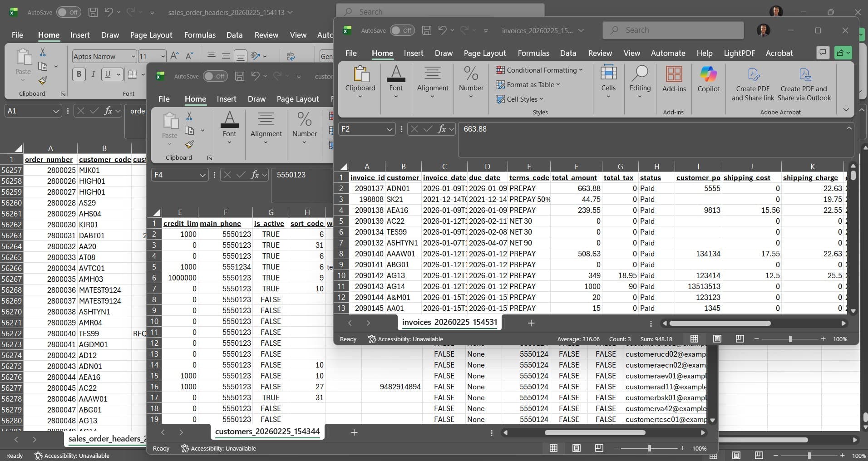Apply bold formatting in sales_order_headers window
Viewport: 868px width, 461px height.
pos(79,74)
